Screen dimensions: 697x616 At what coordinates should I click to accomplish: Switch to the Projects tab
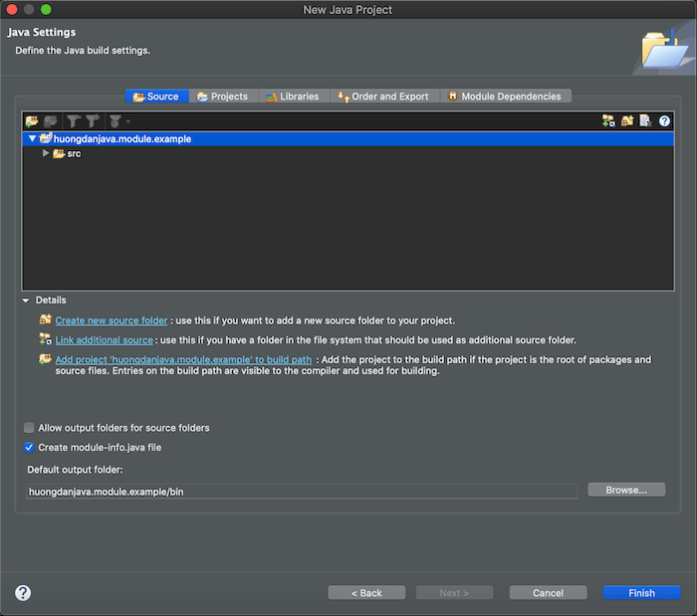pyautogui.click(x=223, y=97)
